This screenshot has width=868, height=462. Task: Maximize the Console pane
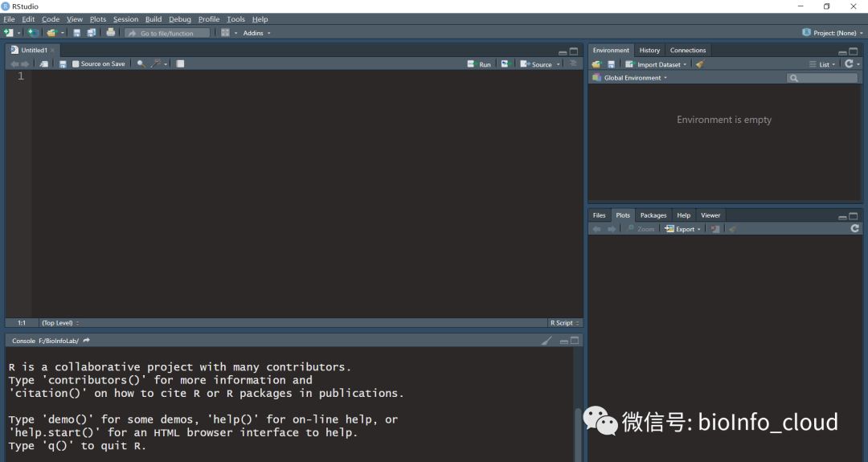575,341
